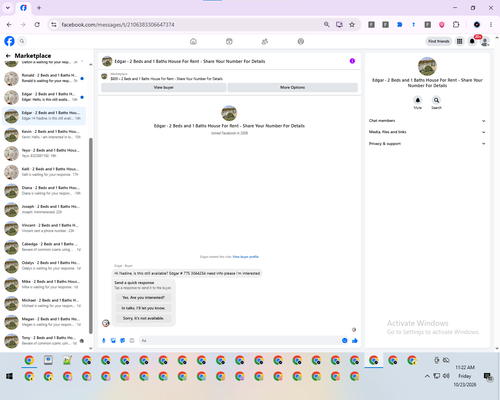Go back using the Marketplace arrow

click(x=8, y=56)
